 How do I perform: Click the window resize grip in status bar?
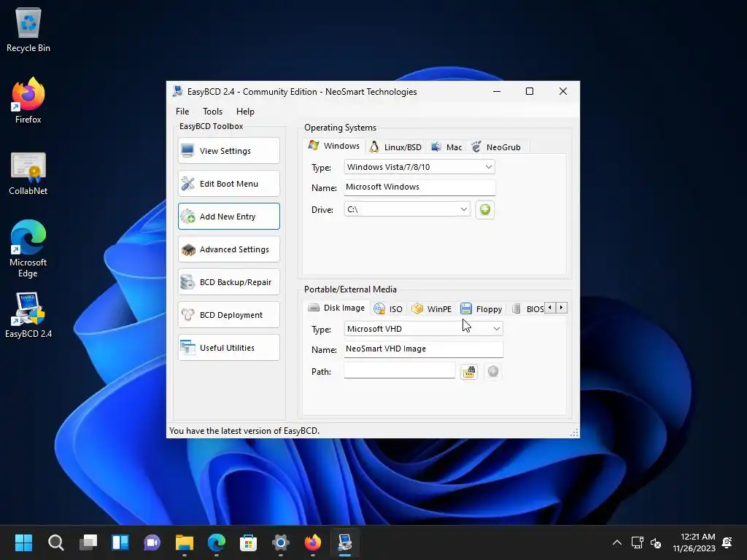tap(574, 432)
